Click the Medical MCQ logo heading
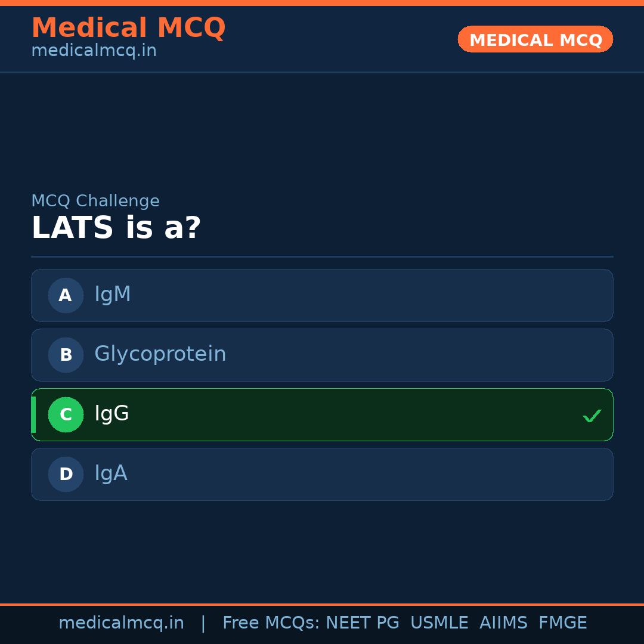The height and width of the screenshot is (644, 644). point(129,27)
